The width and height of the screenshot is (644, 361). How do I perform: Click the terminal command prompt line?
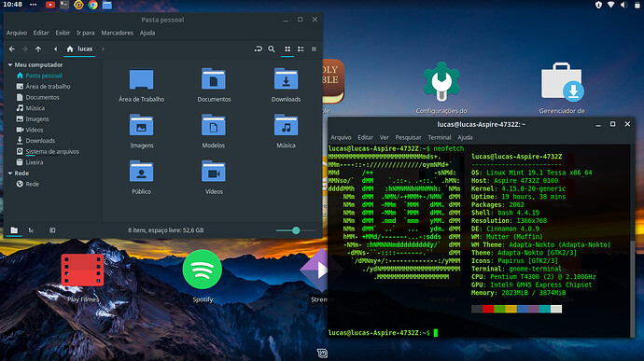coord(383,333)
